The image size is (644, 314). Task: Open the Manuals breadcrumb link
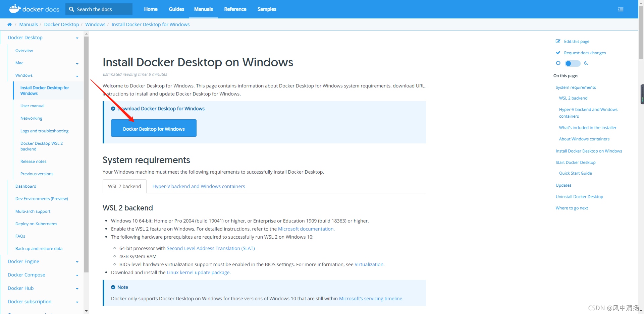(x=29, y=24)
